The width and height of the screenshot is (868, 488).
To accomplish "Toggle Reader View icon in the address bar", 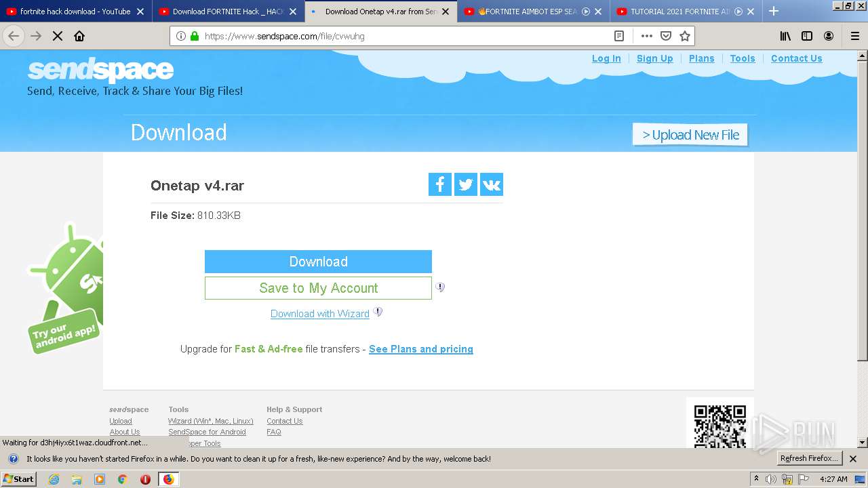I will pyautogui.click(x=619, y=36).
